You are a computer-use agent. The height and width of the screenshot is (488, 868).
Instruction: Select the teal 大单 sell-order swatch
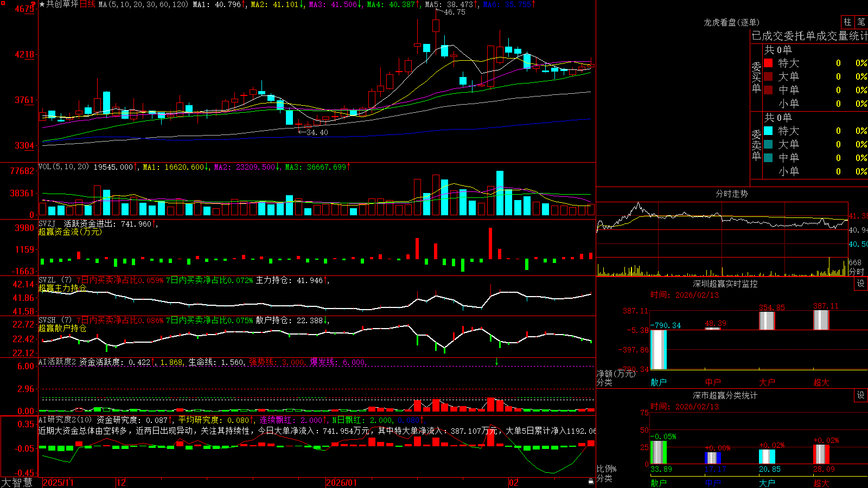768,144
